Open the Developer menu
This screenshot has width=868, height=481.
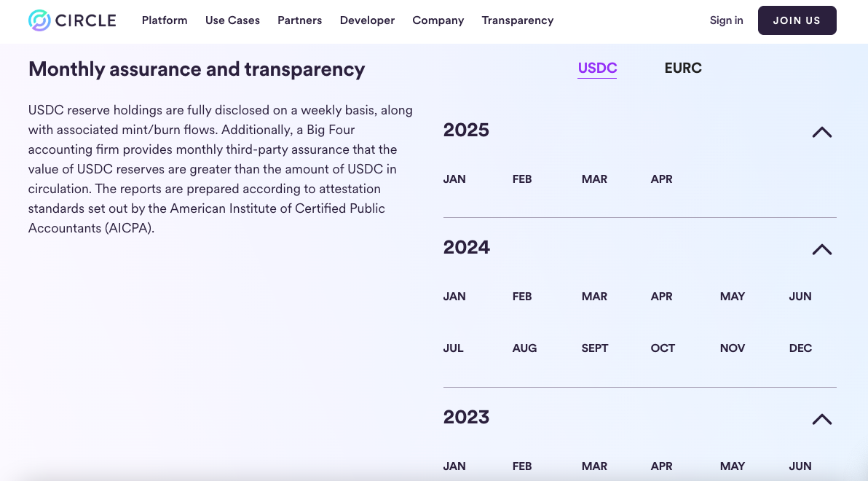pos(367,20)
